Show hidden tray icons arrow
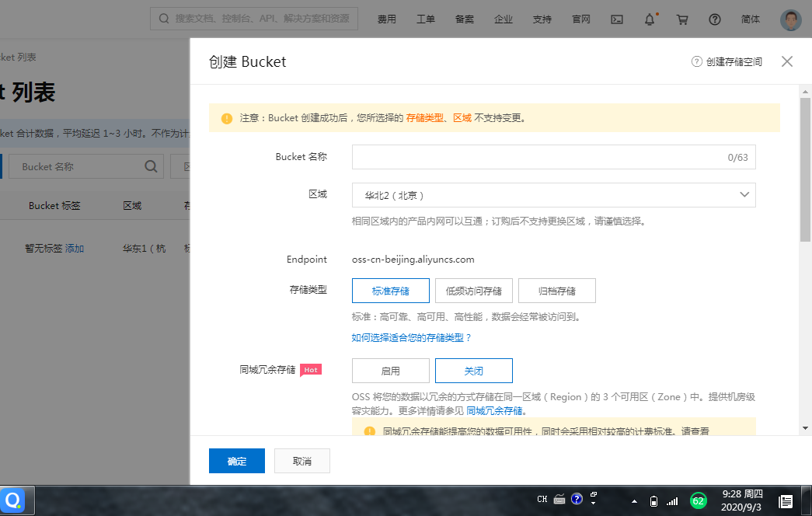Viewport: 812px width, 516px height. (x=634, y=501)
